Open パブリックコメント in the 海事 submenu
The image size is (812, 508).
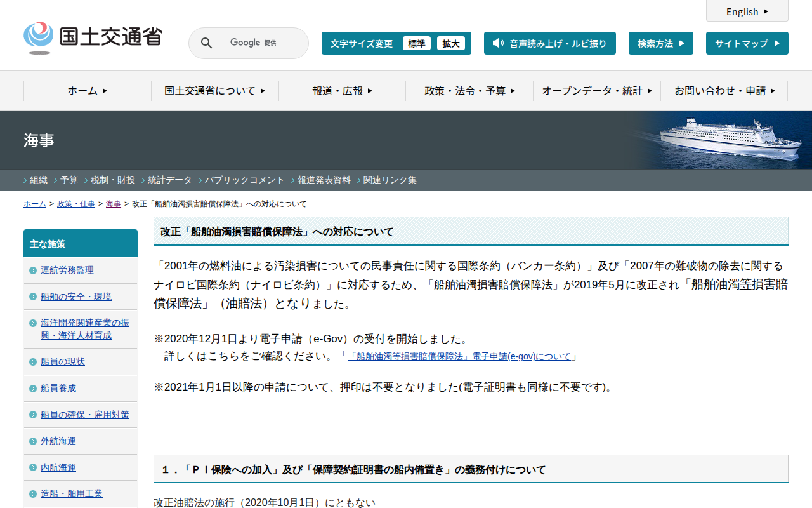coord(245,180)
